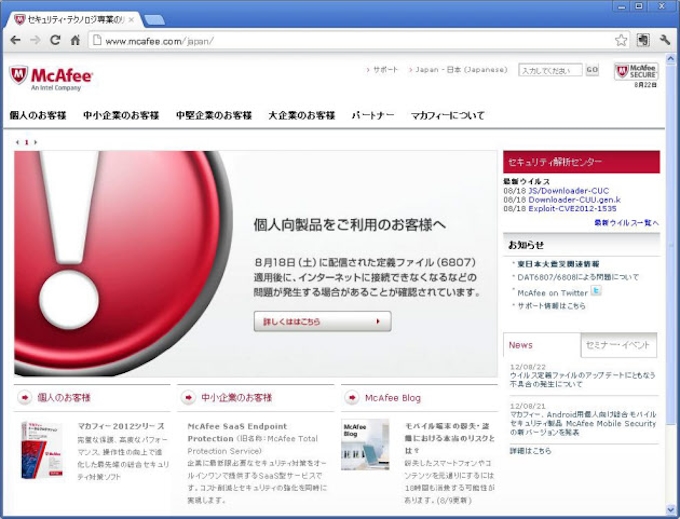
Task: Open 個人のお客様 navigation menu
Action: coord(38,116)
